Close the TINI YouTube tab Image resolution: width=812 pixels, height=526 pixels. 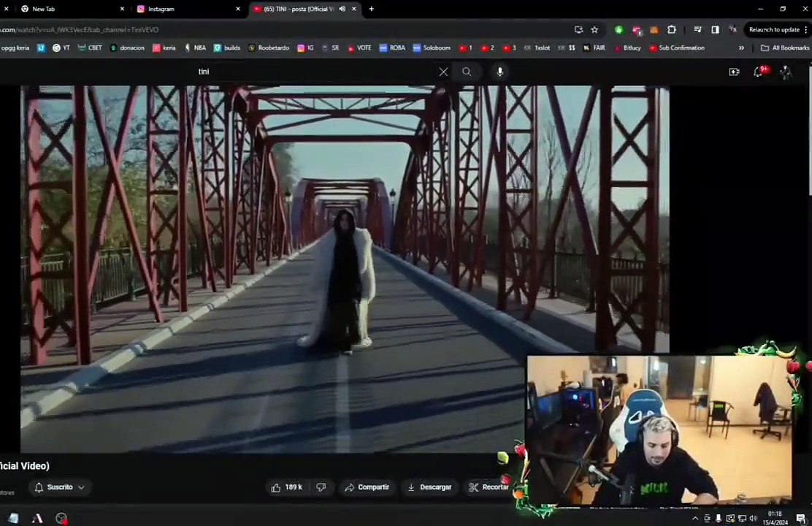(x=354, y=9)
